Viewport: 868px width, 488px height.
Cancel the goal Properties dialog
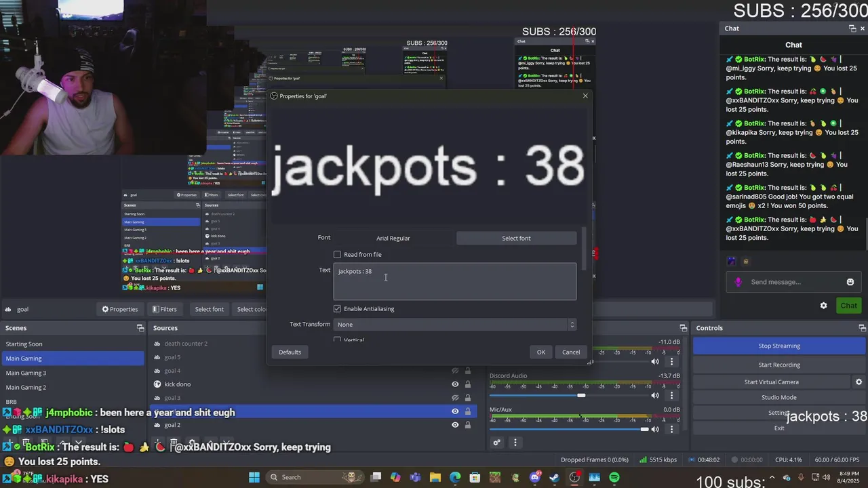[x=571, y=352]
